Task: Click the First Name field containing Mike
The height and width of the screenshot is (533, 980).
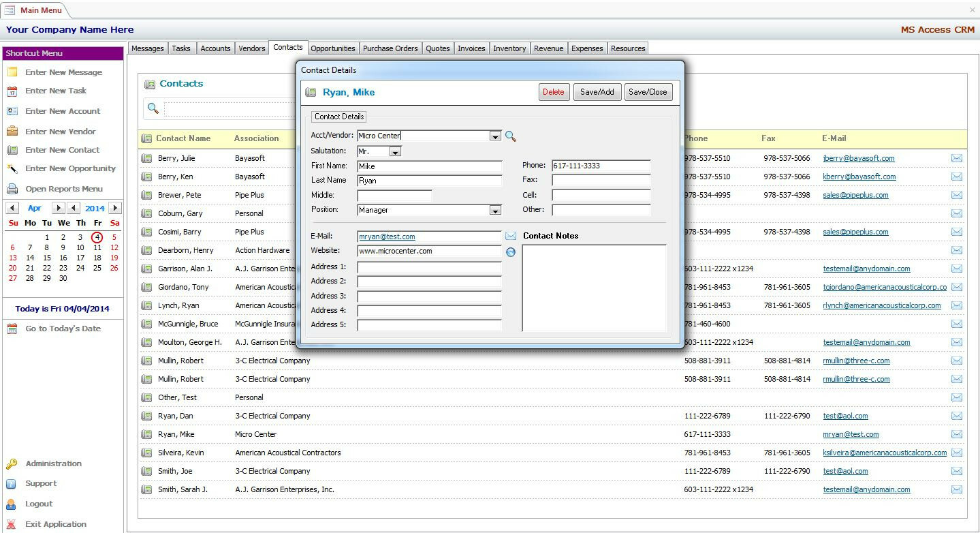Action: (429, 166)
